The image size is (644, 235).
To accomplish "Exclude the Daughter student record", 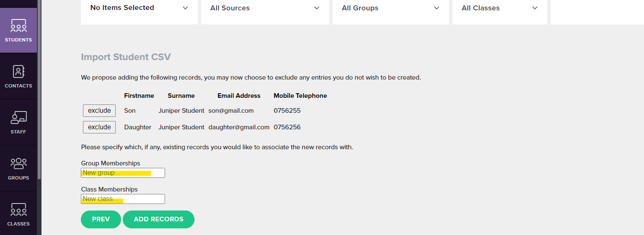I will [99, 127].
